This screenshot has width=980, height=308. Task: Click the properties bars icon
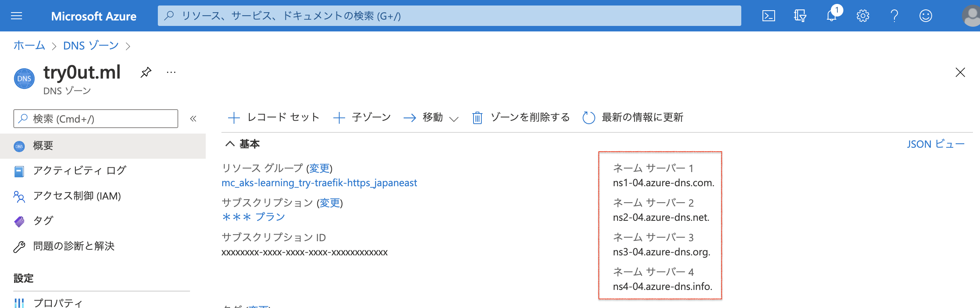[19, 303]
